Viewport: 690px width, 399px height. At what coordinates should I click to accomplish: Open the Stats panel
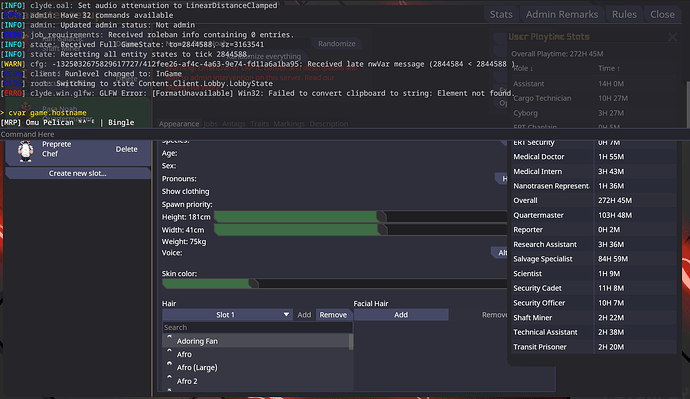tap(501, 15)
